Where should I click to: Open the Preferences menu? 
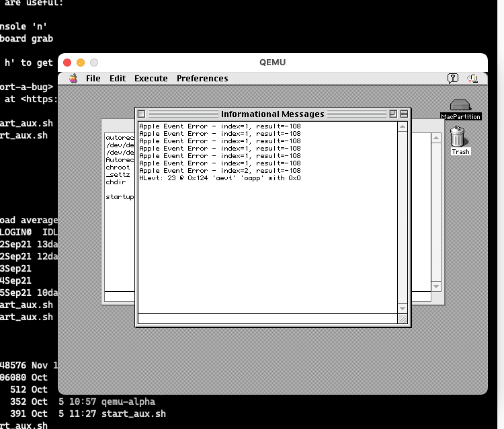pyautogui.click(x=202, y=79)
